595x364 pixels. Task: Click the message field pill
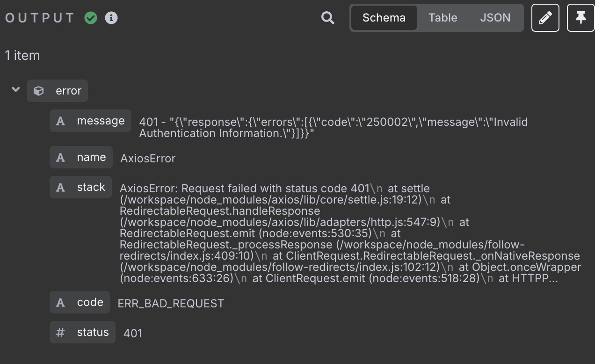[91, 121]
